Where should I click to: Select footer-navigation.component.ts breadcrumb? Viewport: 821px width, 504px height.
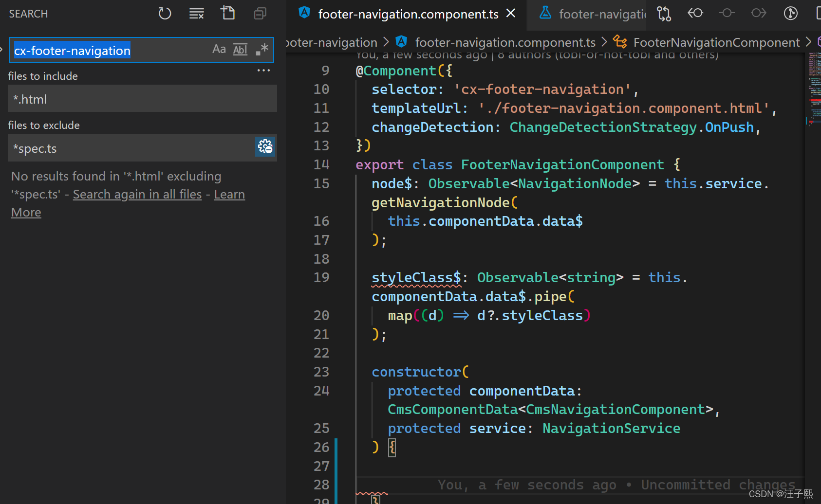[x=505, y=42]
